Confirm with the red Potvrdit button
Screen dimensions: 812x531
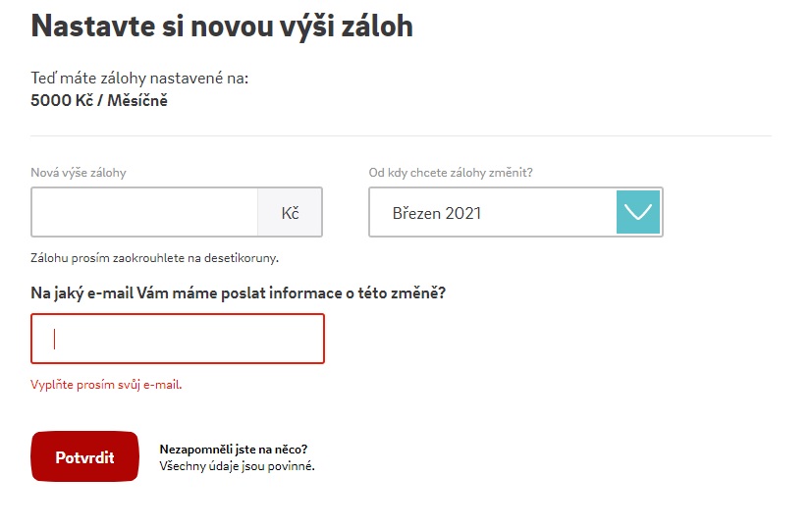tap(84, 456)
